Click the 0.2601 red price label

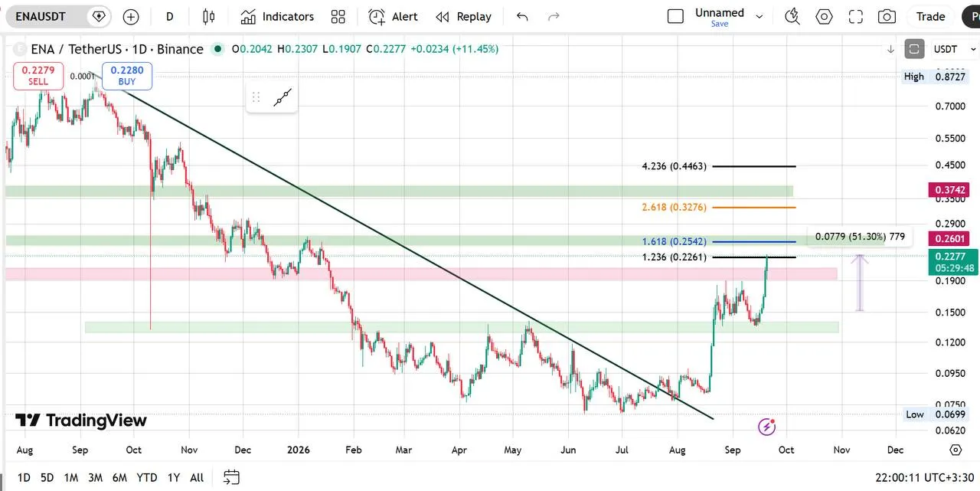949,239
